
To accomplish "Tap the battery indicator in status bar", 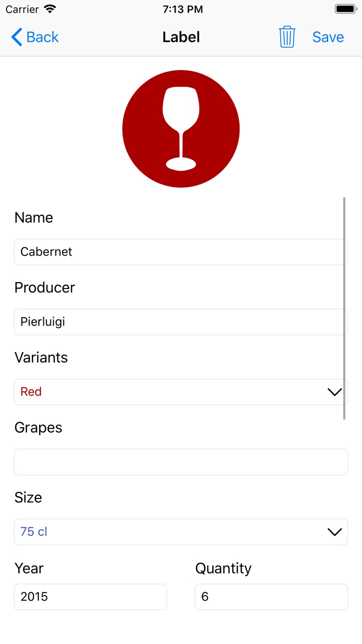I will click(x=345, y=9).
